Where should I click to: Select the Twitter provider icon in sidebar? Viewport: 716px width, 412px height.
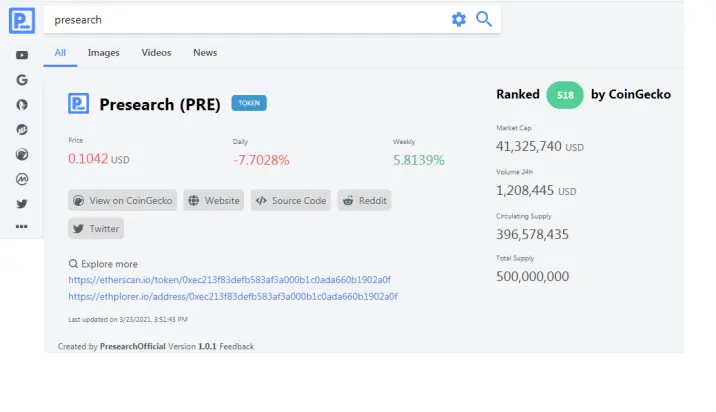click(22, 204)
